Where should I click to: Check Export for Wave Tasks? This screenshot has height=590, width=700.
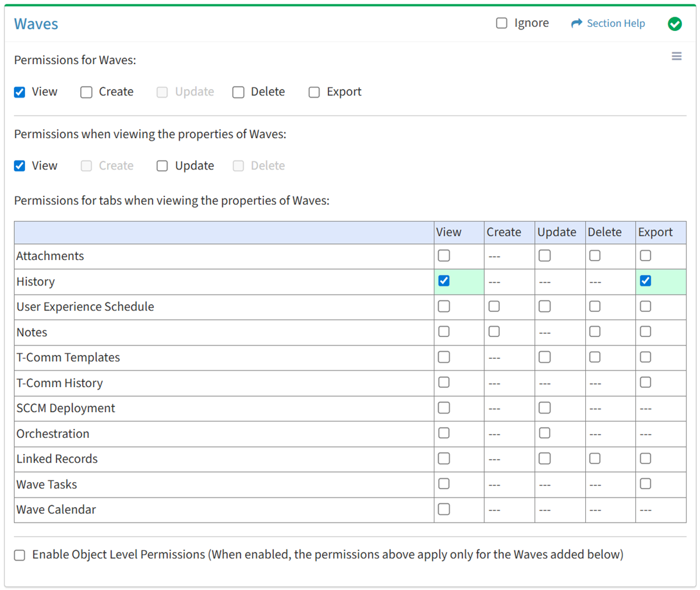(x=645, y=484)
